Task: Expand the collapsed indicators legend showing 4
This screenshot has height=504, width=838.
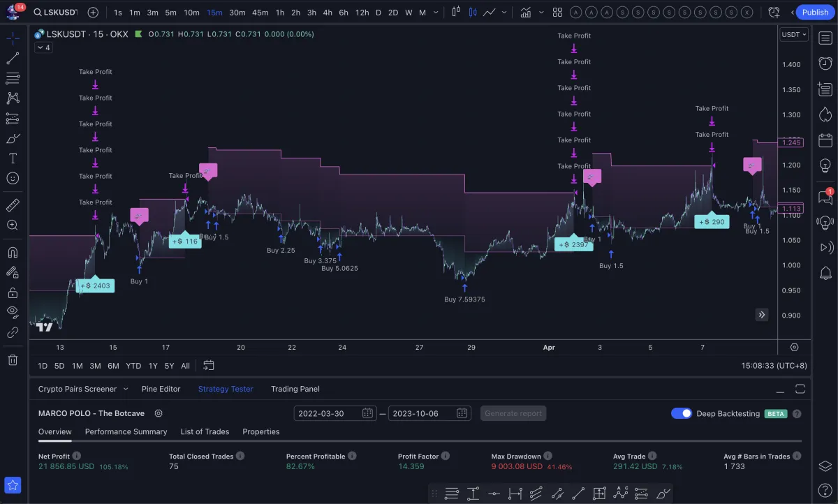Action: coord(43,47)
